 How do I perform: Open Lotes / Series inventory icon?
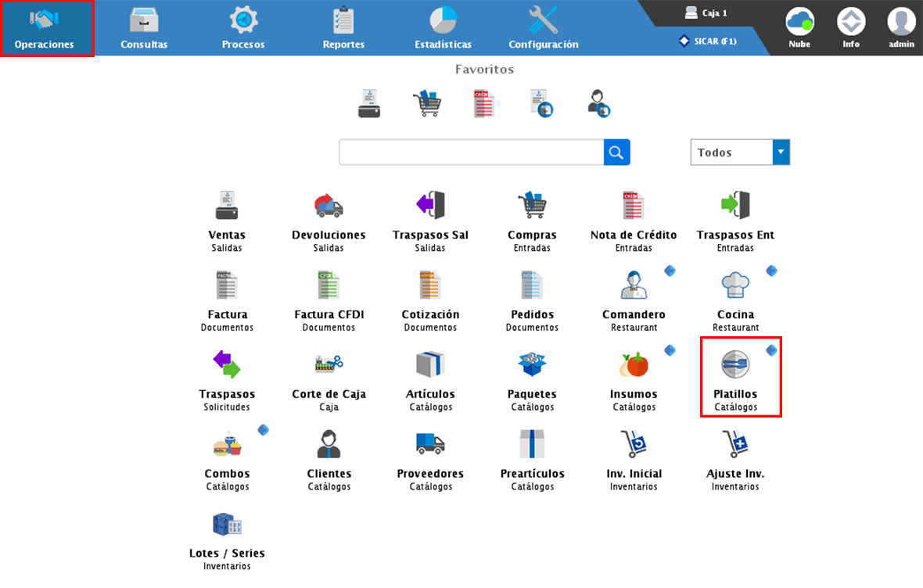coord(227,524)
